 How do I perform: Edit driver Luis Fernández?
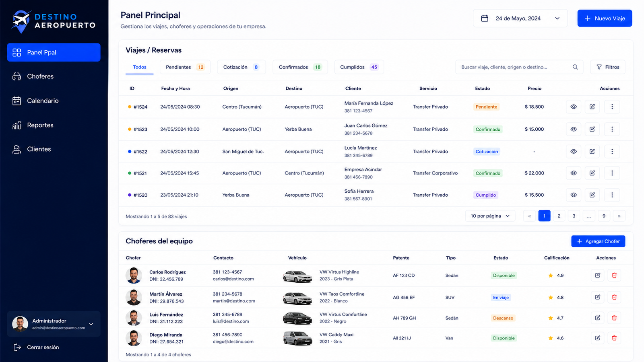tap(598, 318)
